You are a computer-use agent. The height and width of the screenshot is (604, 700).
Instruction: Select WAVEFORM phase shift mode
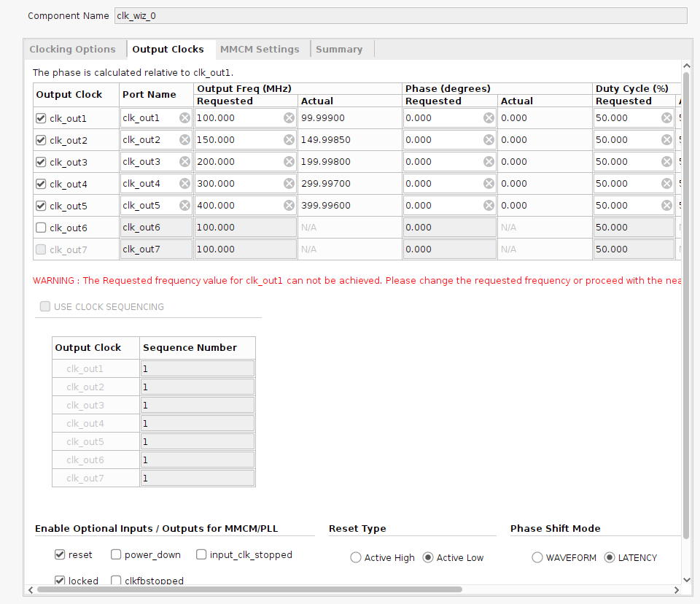pos(537,557)
